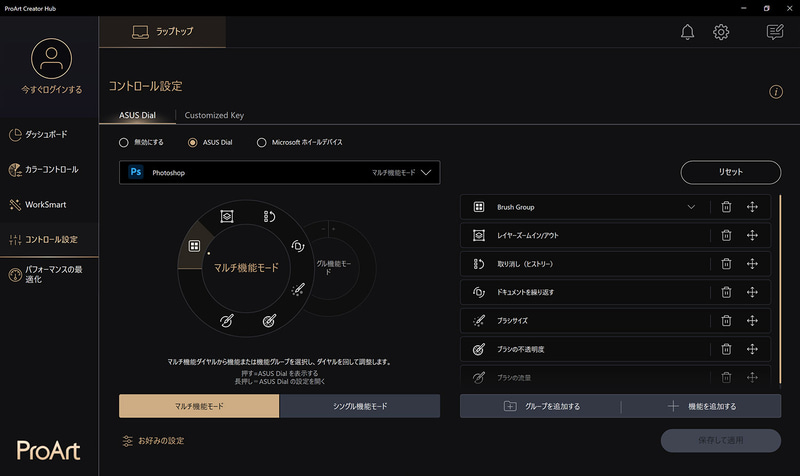
Task: Open the Photoshop app dropdown
Action: pos(280,172)
